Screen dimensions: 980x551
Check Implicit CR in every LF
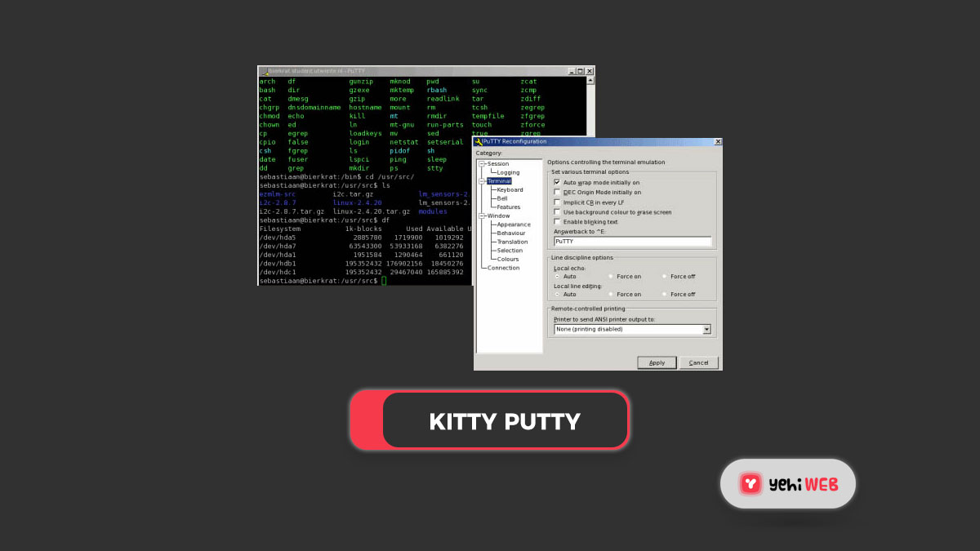[557, 201]
